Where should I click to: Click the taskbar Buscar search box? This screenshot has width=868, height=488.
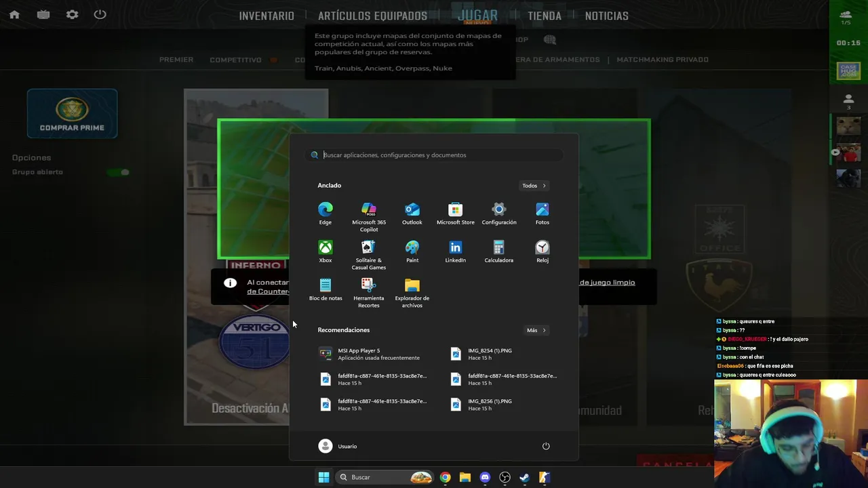(384, 477)
